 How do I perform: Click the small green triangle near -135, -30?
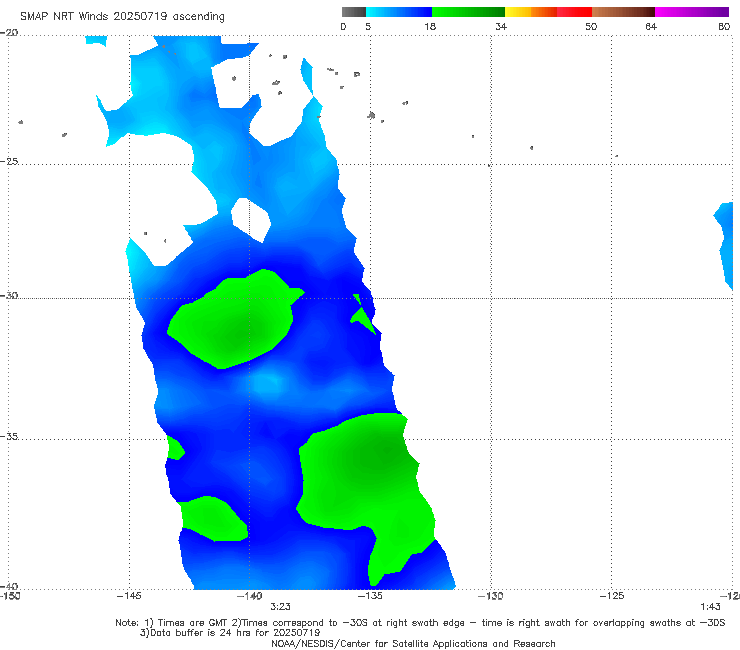(362, 315)
